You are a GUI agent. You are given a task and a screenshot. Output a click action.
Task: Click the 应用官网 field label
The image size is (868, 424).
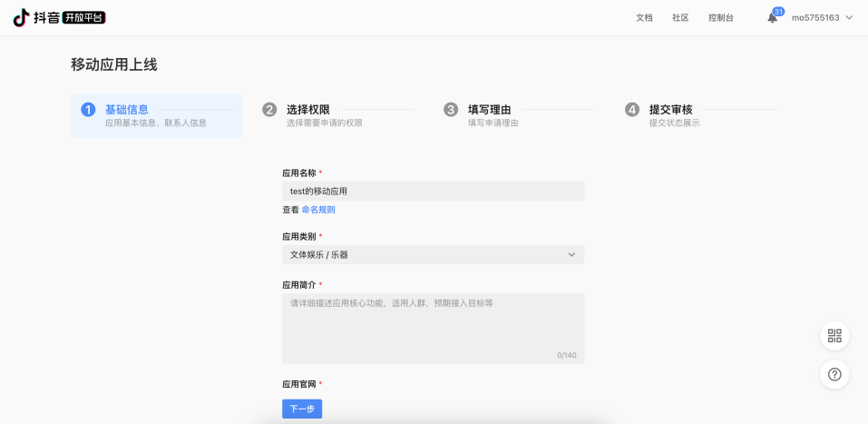(299, 383)
